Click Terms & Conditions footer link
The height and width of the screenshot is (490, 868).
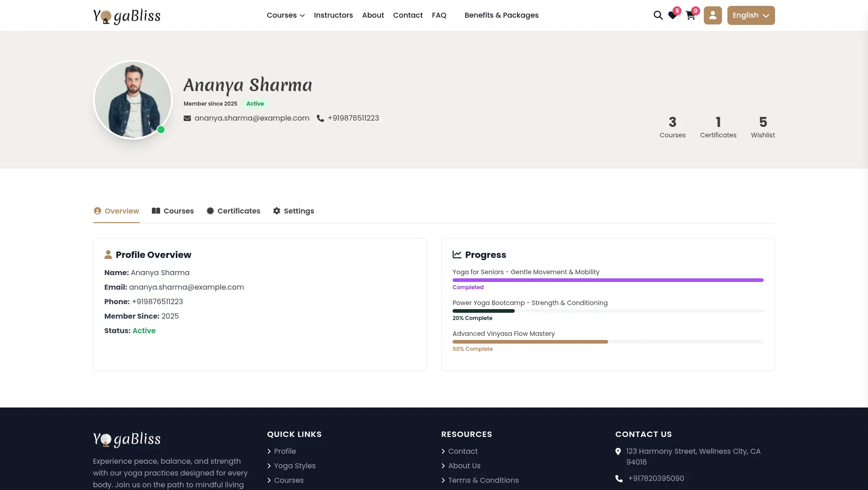[483, 480]
